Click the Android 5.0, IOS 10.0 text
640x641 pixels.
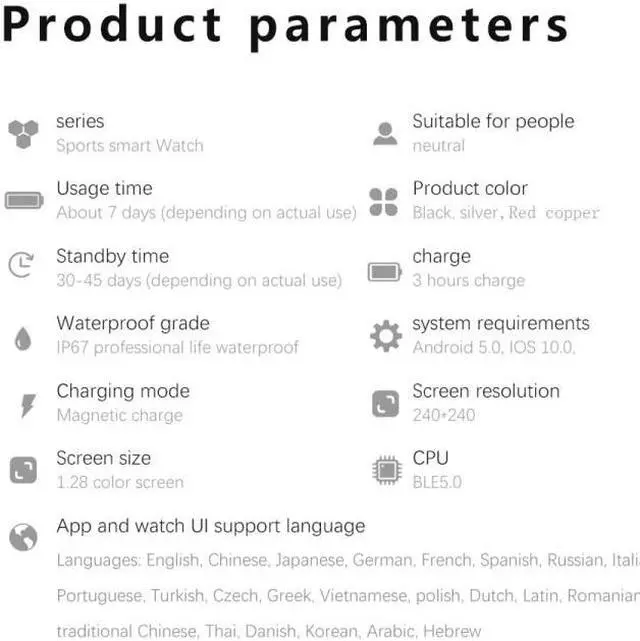tap(494, 348)
